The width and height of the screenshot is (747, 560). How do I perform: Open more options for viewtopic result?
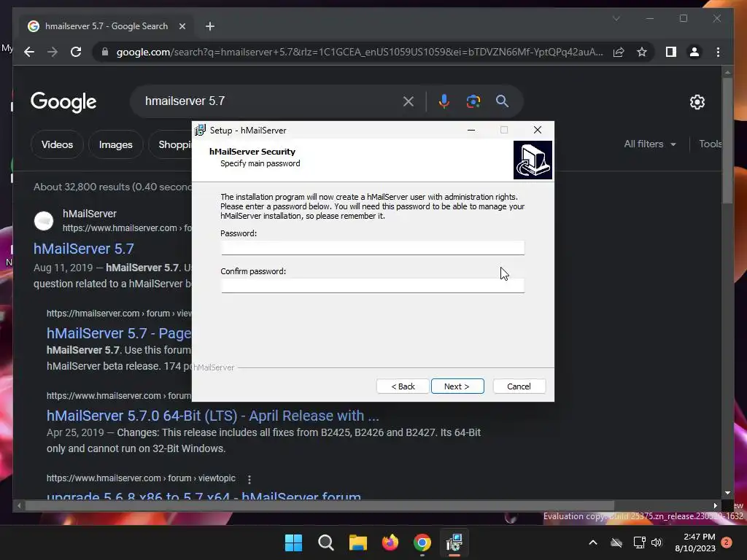pos(249,479)
